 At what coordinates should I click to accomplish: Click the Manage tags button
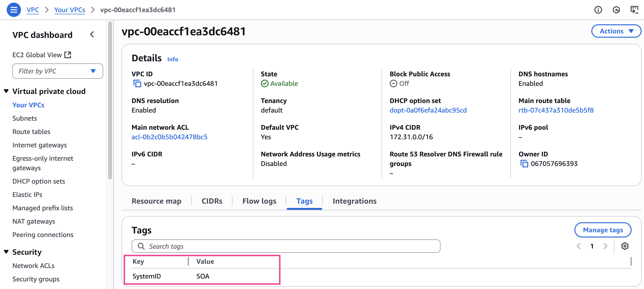coord(603,230)
